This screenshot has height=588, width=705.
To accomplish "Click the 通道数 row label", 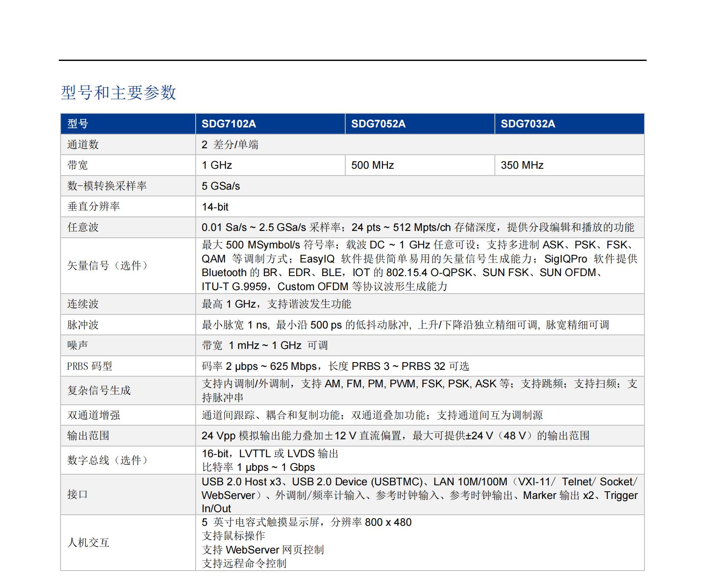I will coord(83,145).
